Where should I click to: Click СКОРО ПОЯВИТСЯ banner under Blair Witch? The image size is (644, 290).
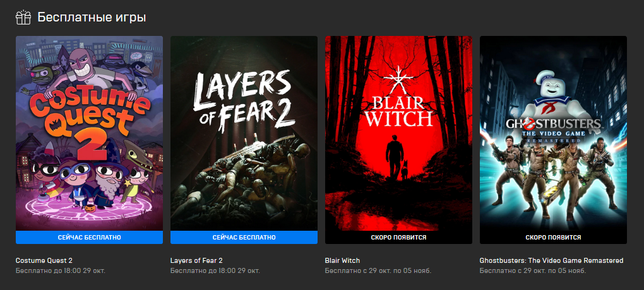(398, 238)
